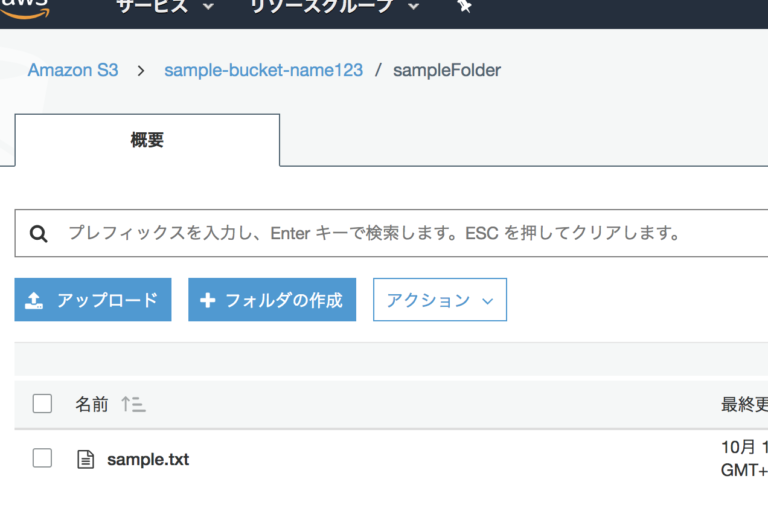
Task: Go to Amazon S3 breadcrumb link
Action: point(72,70)
